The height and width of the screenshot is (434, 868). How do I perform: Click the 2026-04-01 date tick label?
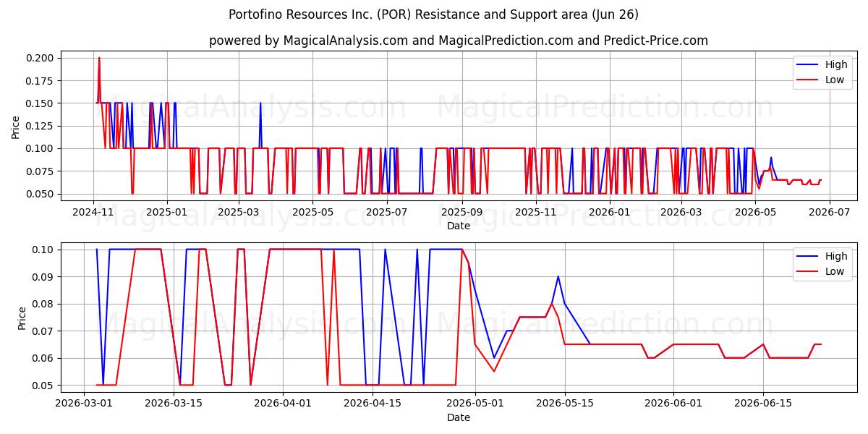[x=283, y=404]
